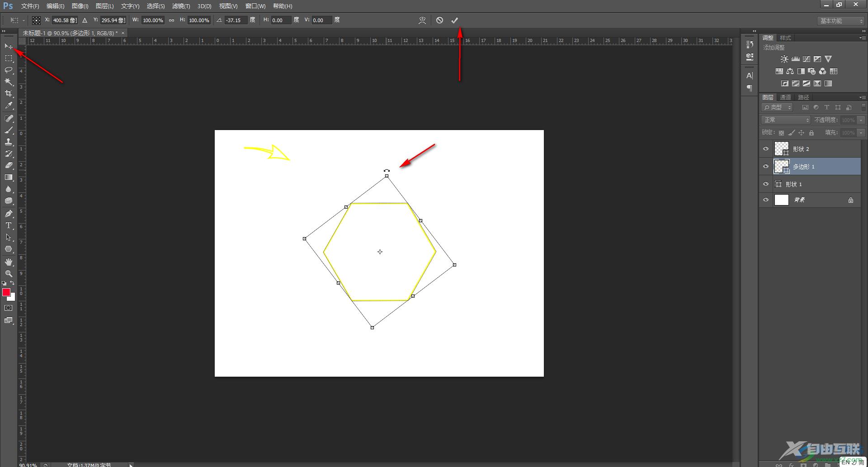Select the Eyedropper tool
The image size is (868, 467).
click(9, 106)
